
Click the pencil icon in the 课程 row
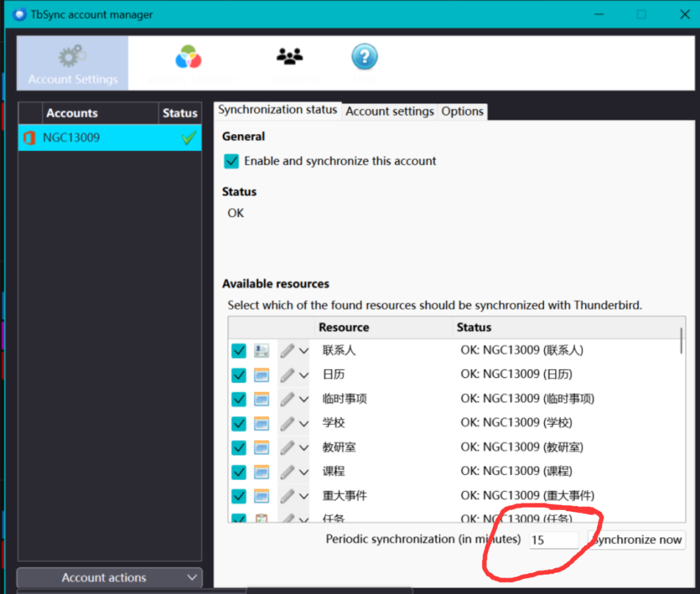[288, 472]
